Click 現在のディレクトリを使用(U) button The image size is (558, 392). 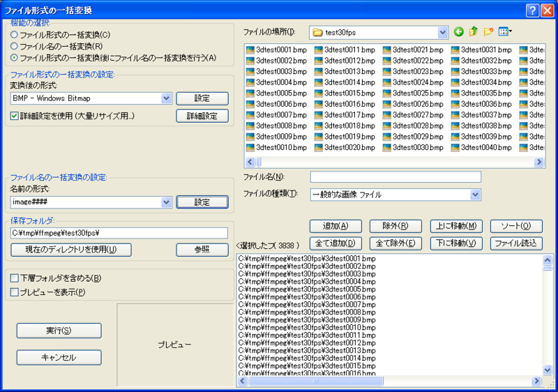pyautogui.click(x=71, y=250)
